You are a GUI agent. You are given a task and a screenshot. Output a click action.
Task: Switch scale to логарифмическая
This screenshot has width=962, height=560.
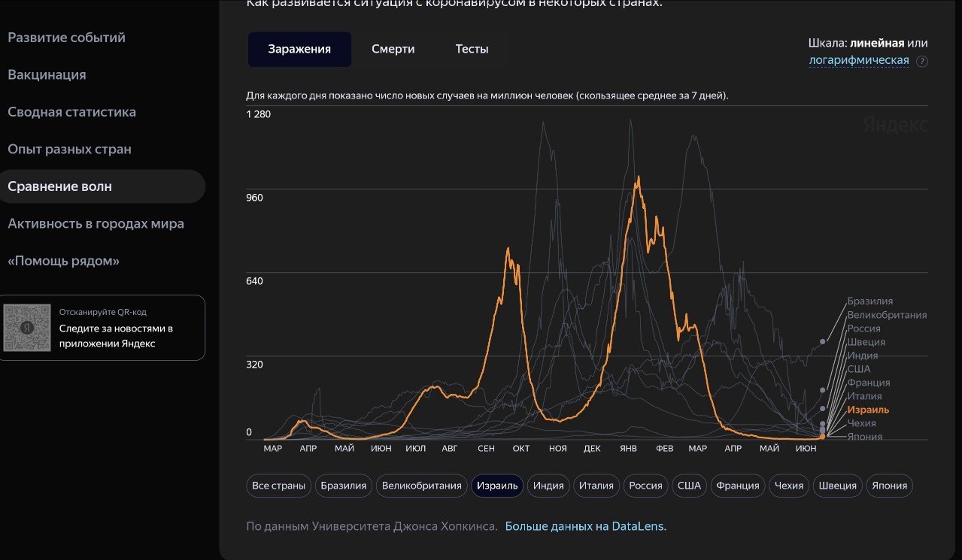click(859, 60)
